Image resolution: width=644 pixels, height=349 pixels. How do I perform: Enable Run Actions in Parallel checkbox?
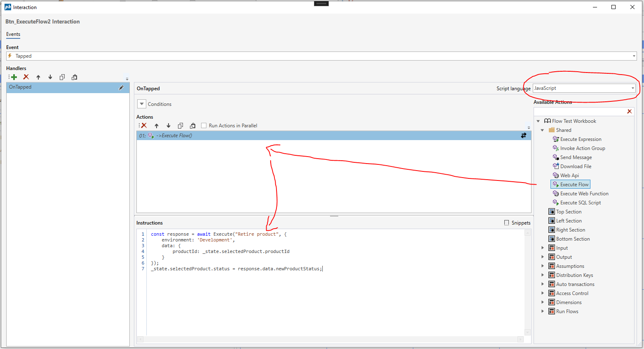[204, 126]
